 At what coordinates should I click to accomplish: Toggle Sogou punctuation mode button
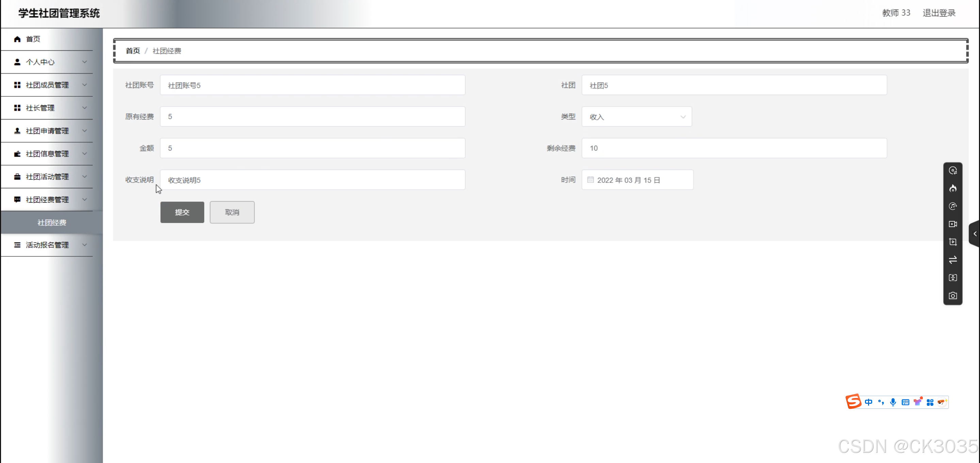pos(881,402)
